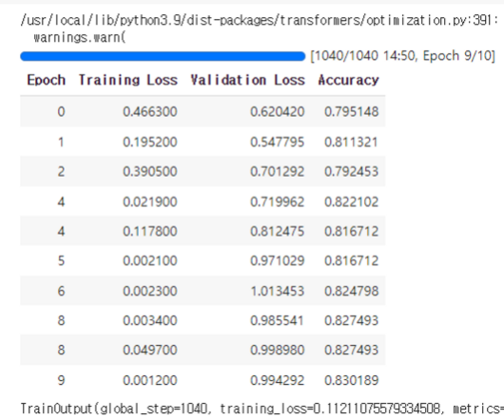Click validation loss value 0.620420
504x420 pixels.
tap(278, 112)
